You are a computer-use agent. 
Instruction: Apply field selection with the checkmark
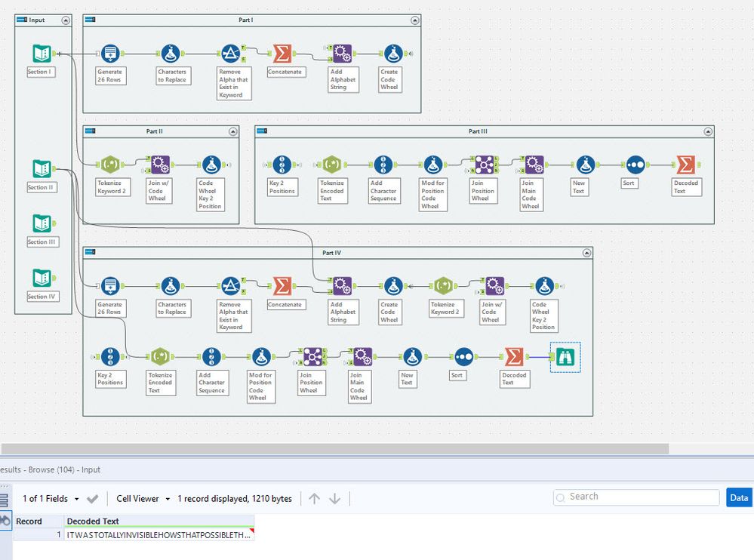coord(92,499)
